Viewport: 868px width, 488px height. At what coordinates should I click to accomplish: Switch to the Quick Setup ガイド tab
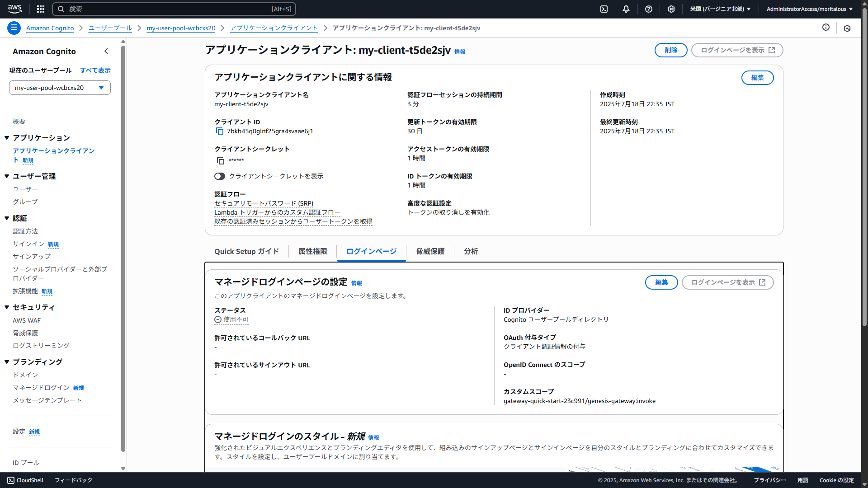(x=246, y=251)
